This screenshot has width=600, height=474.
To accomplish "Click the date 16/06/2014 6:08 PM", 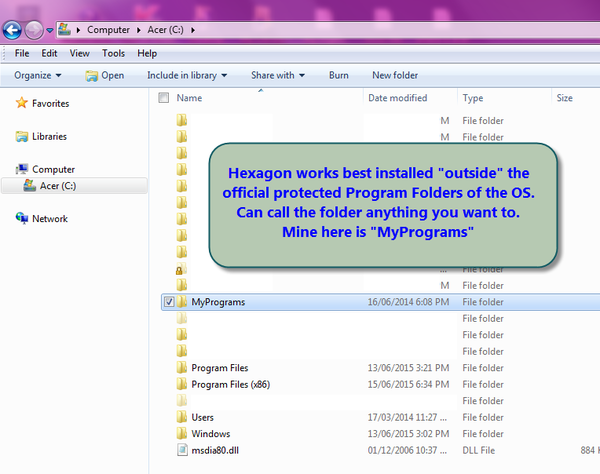I will click(408, 302).
